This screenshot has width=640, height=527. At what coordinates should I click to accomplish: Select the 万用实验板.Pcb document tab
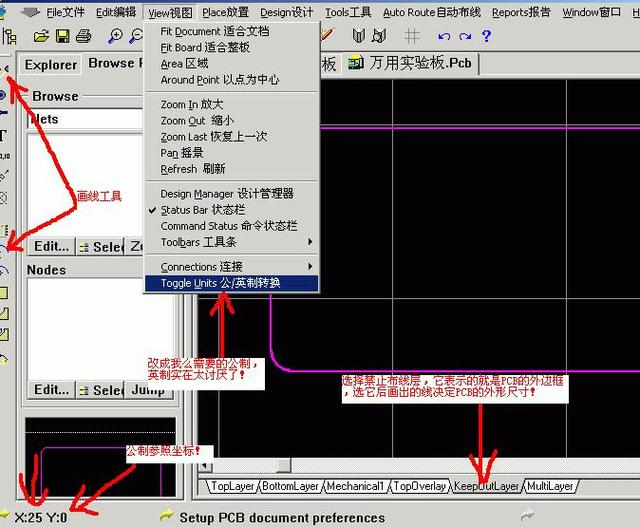pyautogui.click(x=411, y=63)
